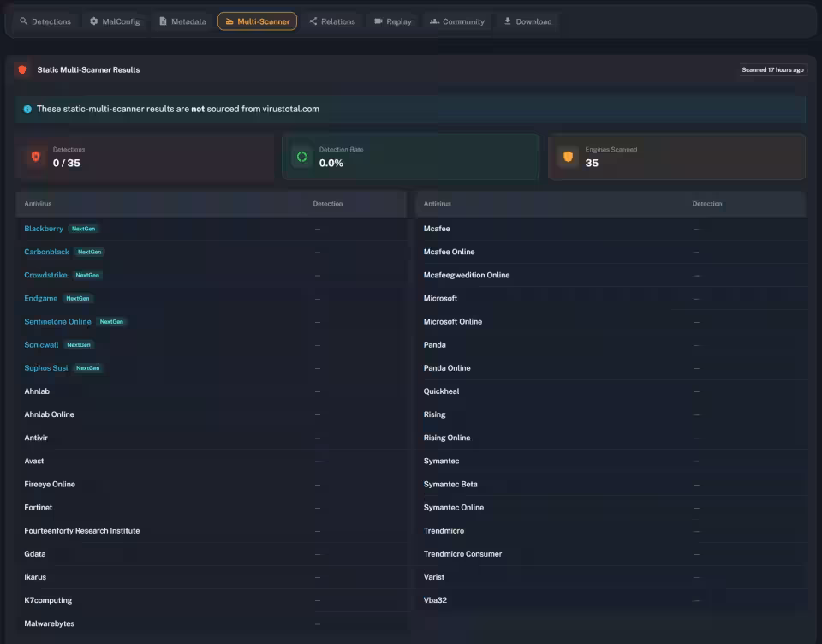Select the Vba32 row
This screenshot has width=822, height=644.
point(611,600)
